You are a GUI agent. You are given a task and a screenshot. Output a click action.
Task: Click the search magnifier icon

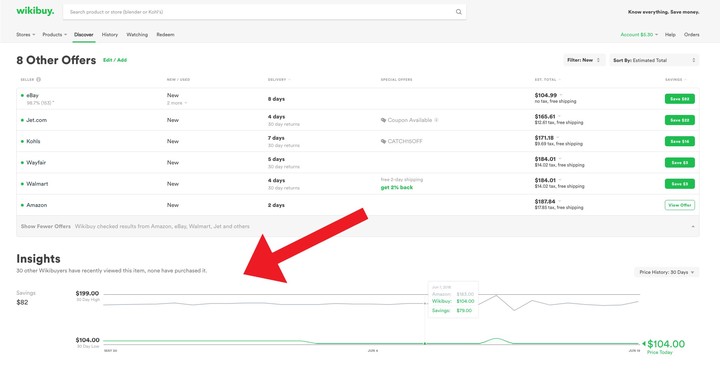[x=458, y=12]
